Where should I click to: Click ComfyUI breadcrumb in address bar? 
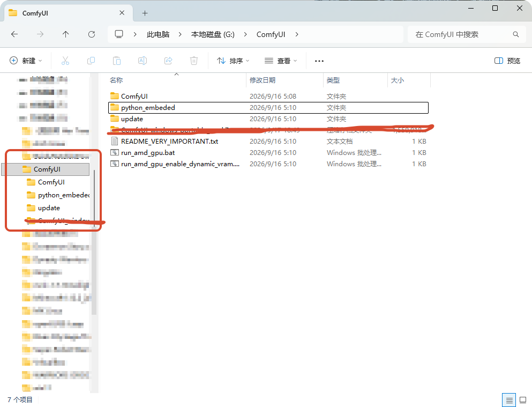[271, 34]
